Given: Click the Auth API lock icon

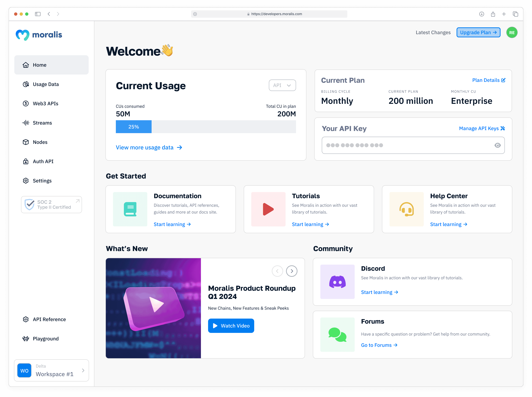Looking at the screenshot, I should (26, 161).
